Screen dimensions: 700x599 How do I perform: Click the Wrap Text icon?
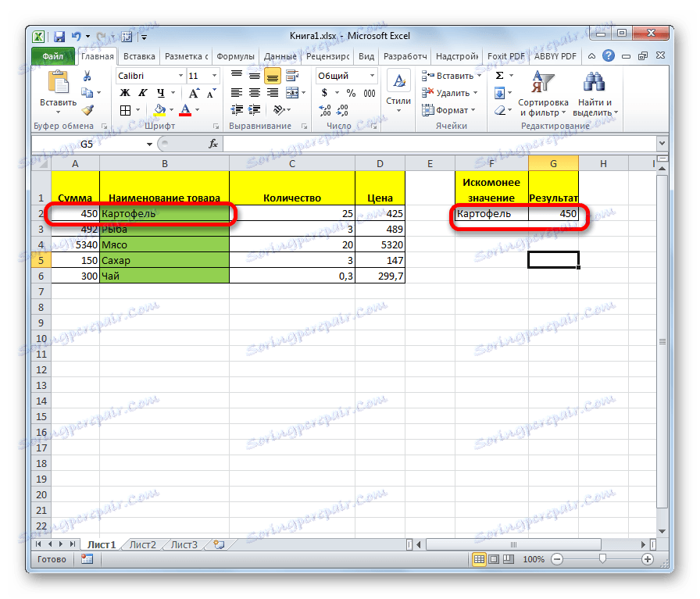tap(292, 76)
